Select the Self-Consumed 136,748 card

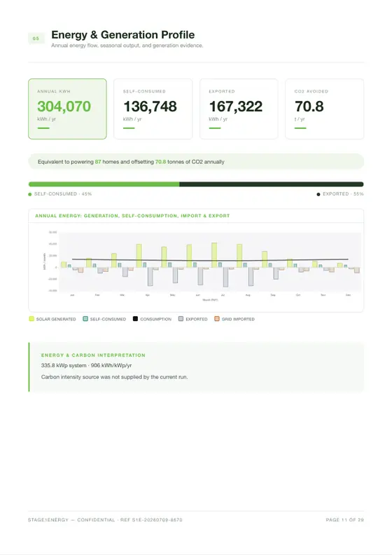tap(153, 109)
